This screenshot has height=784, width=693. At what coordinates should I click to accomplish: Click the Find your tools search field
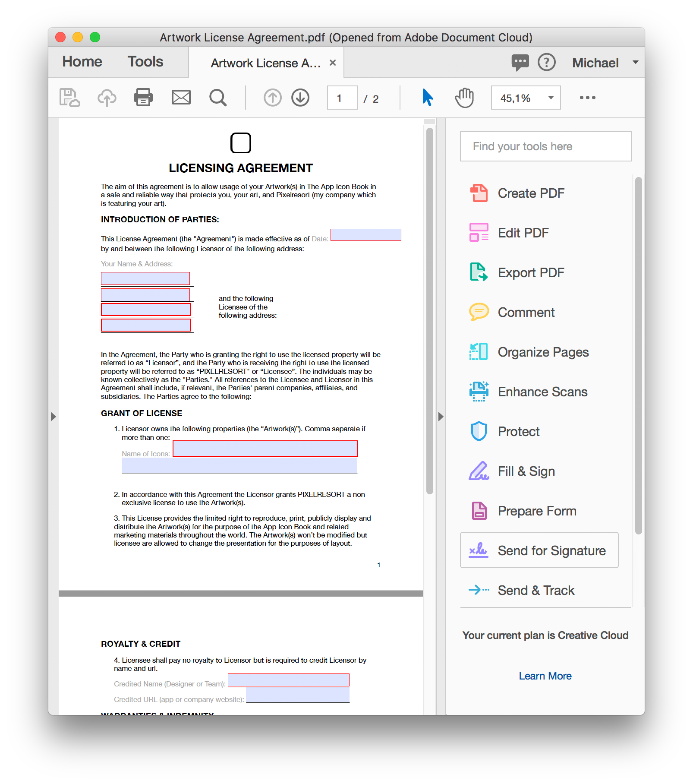545,146
